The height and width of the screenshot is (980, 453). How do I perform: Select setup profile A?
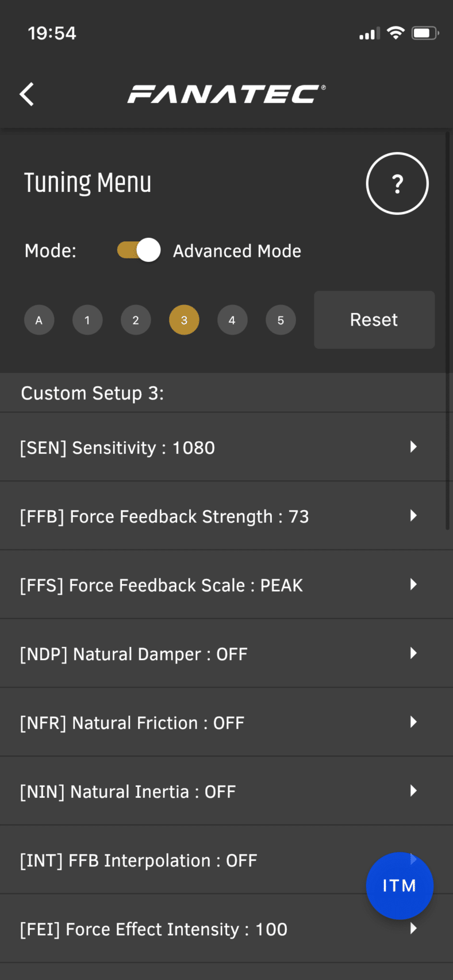(39, 320)
